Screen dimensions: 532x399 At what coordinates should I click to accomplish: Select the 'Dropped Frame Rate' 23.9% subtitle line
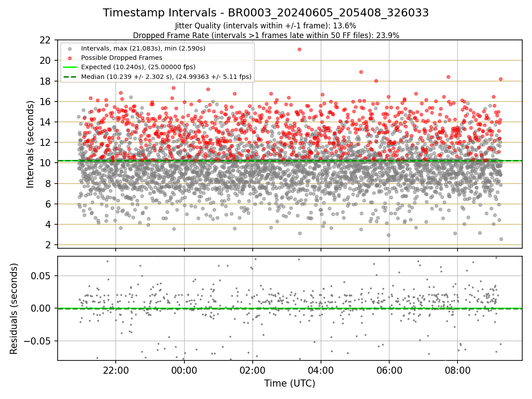click(266, 35)
